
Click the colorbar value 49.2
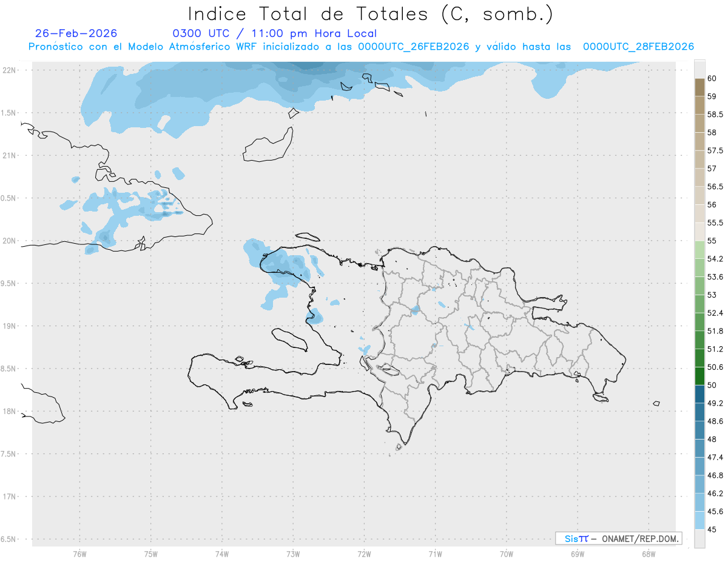click(x=715, y=404)
